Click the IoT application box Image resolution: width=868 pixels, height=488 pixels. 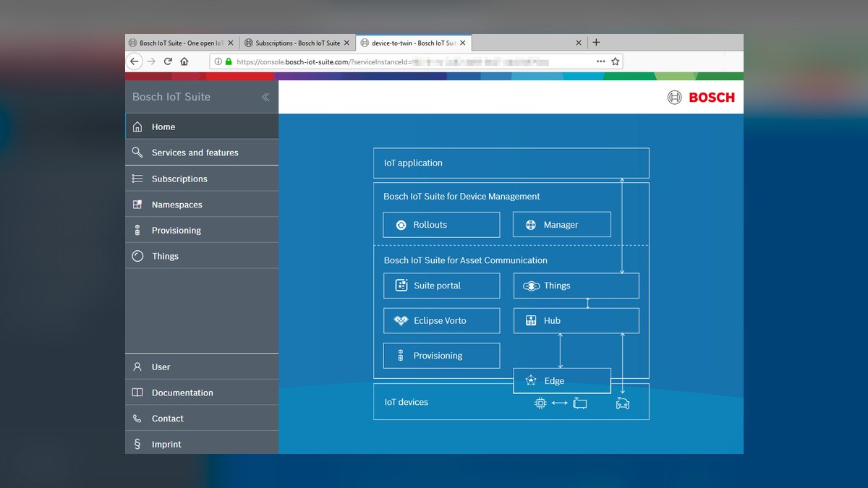coord(511,163)
